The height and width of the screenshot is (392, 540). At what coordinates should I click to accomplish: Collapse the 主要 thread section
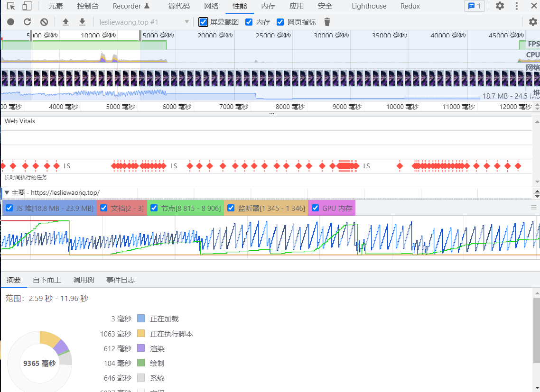7,192
